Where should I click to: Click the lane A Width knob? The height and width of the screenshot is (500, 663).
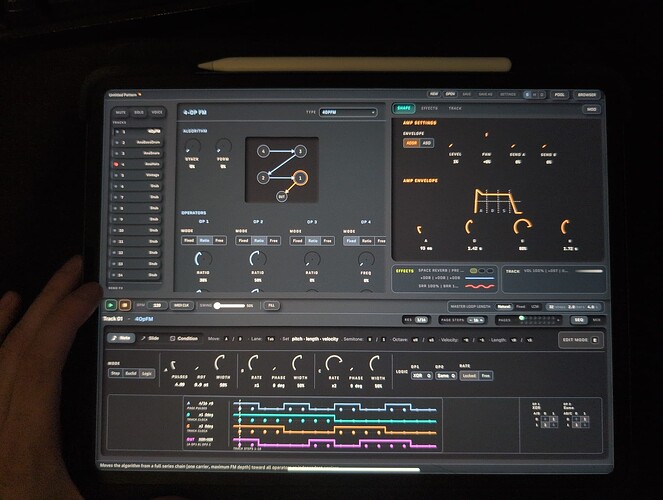click(x=222, y=363)
